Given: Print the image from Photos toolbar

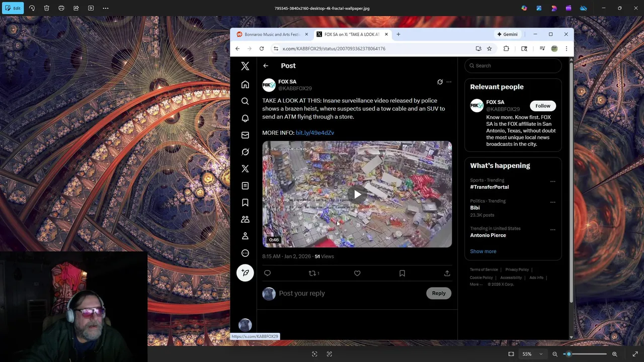Looking at the screenshot, I should [61, 8].
